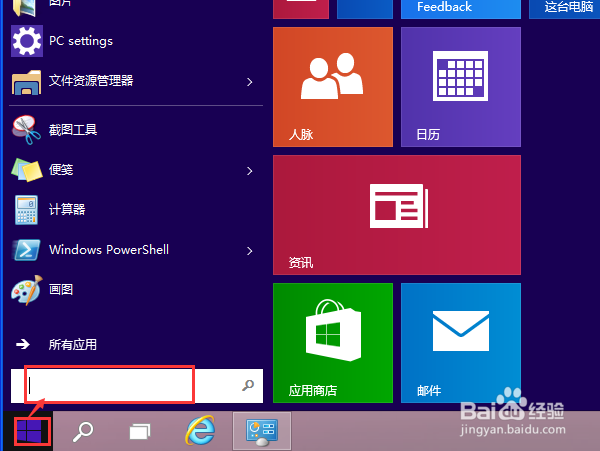This screenshot has width=600, height=451.
Task: Expand 便笺 jump list arrow
Action: click(x=249, y=171)
